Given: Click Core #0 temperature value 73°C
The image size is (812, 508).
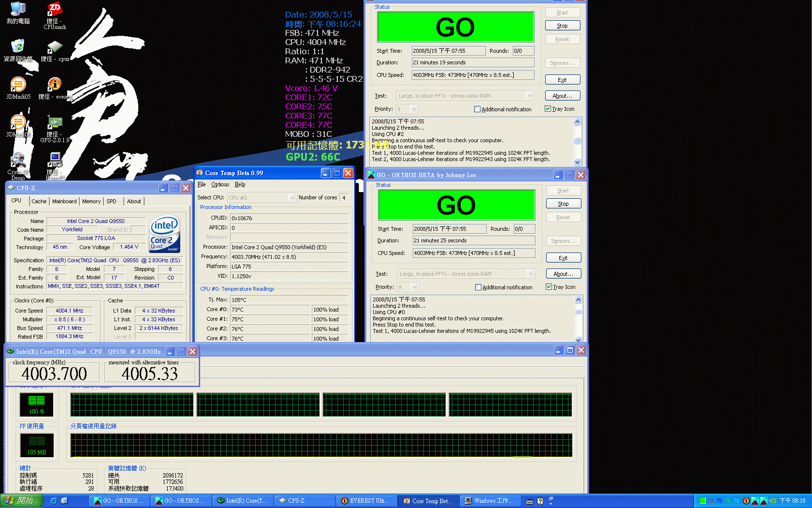Looking at the screenshot, I should pos(271,310).
